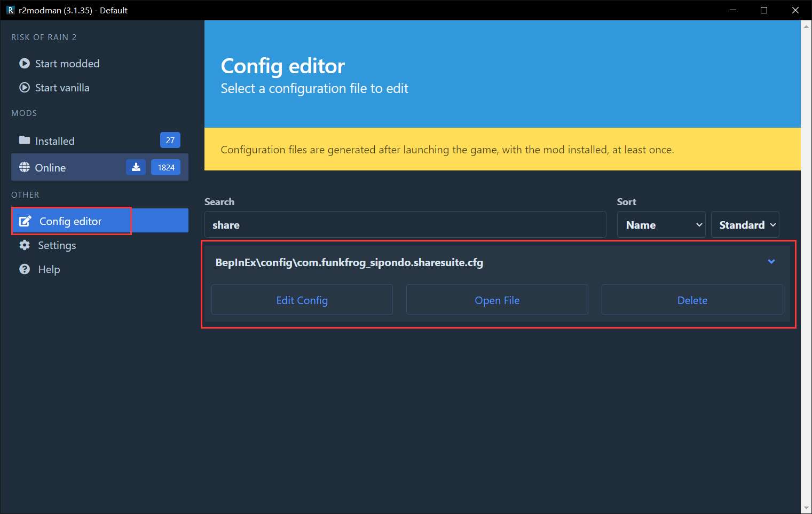Click the Installed mods folder icon
This screenshot has width=812, height=514.
tap(25, 141)
